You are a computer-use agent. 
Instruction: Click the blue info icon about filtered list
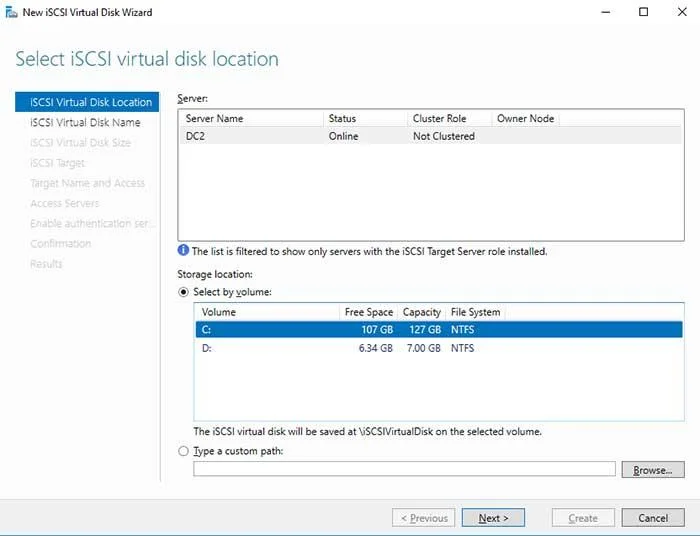tap(183, 250)
